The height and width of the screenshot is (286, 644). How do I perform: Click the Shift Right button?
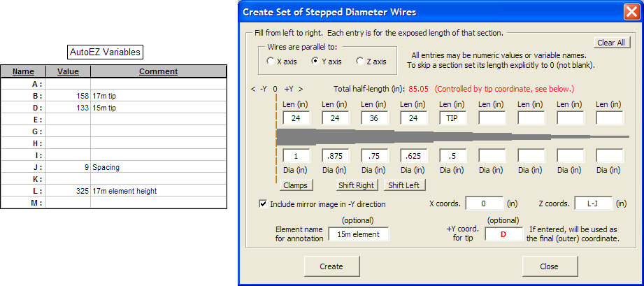pyautogui.click(x=357, y=185)
